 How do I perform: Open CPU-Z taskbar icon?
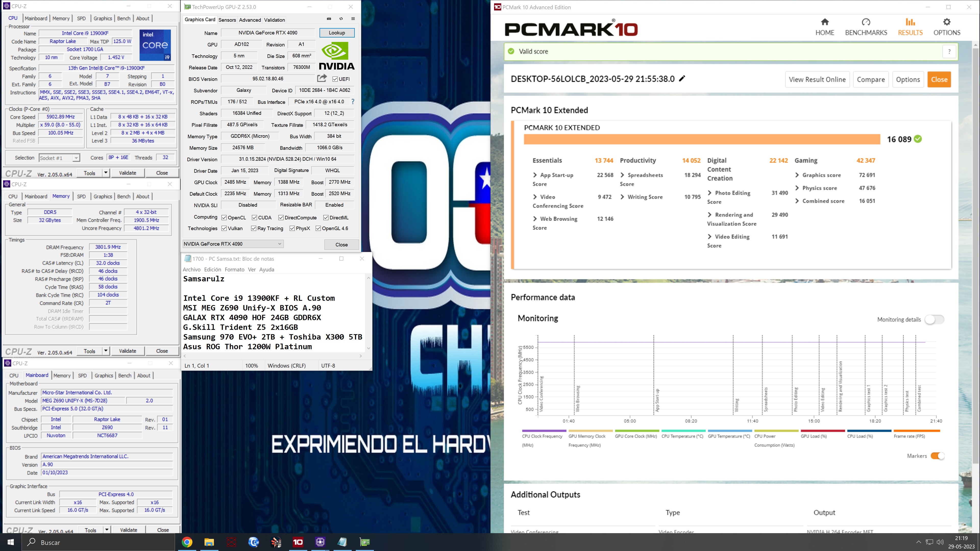pos(320,542)
